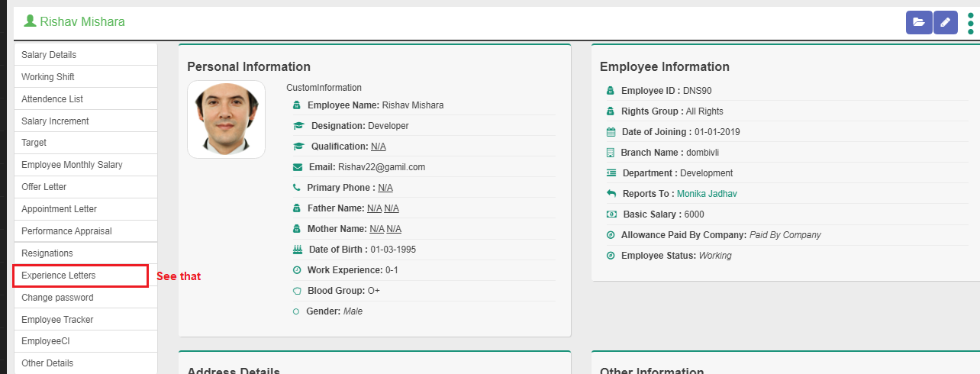Open the three-dot vertical options menu
Viewport: 980px width, 374px height.
click(x=971, y=22)
